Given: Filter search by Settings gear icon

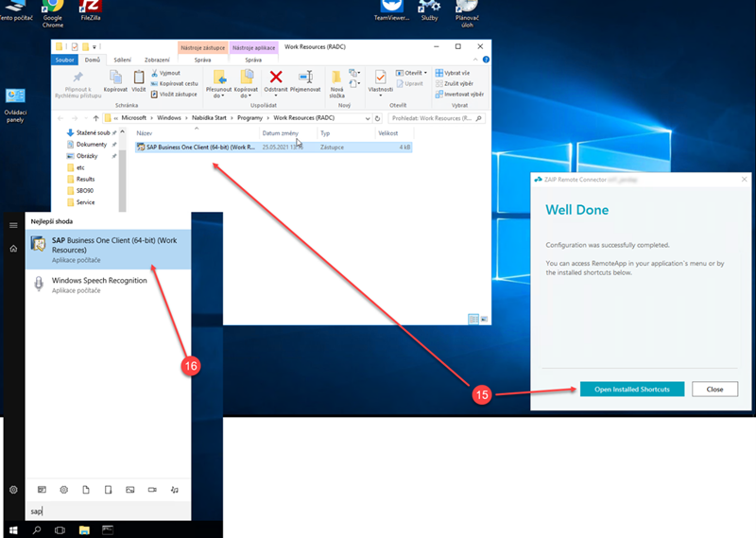Looking at the screenshot, I should point(63,489).
